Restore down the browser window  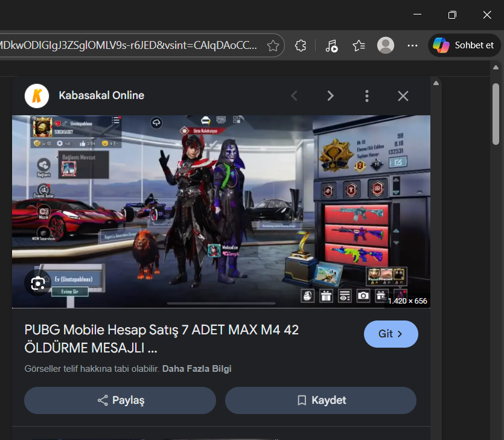[x=452, y=14]
